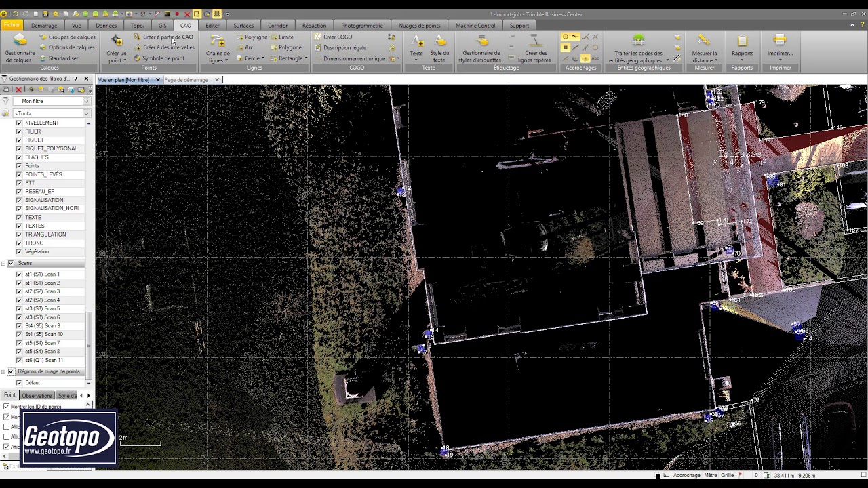The height and width of the screenshot is (488, 868).
Task: Click the red delete X in quick access toolbar
Action: click(x=186, y=14)
